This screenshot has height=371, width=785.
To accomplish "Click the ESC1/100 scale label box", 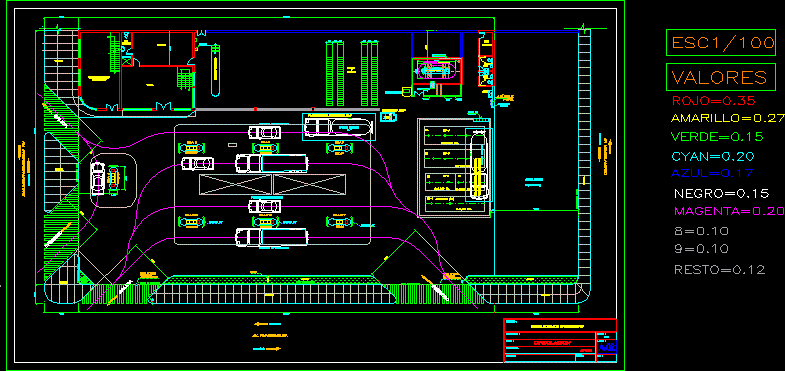I will point(720,42).
